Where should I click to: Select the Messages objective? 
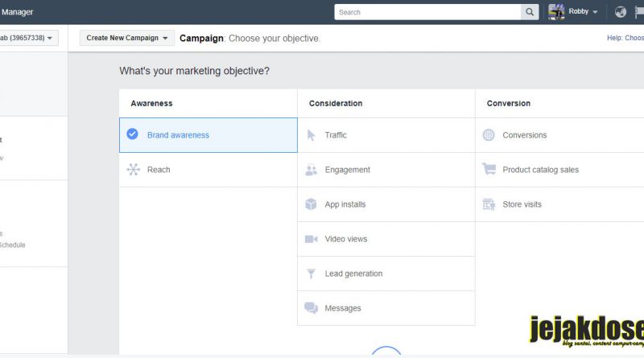pos(386,308)
